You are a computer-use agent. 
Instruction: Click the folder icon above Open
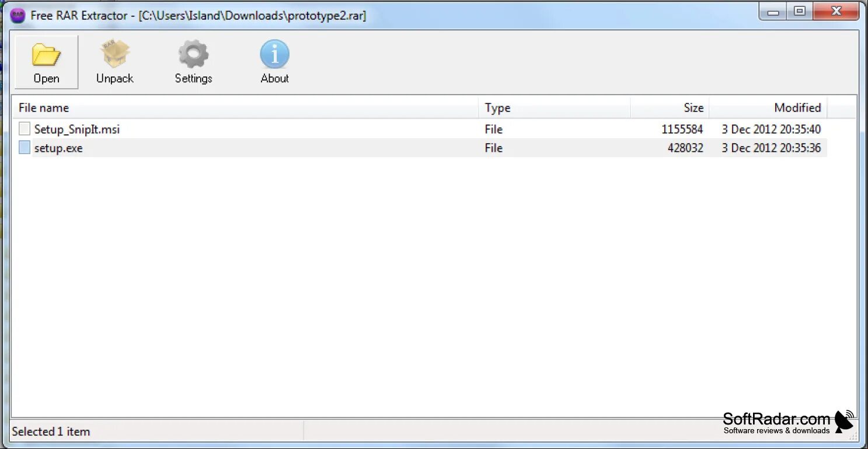[x=46, y=52]
